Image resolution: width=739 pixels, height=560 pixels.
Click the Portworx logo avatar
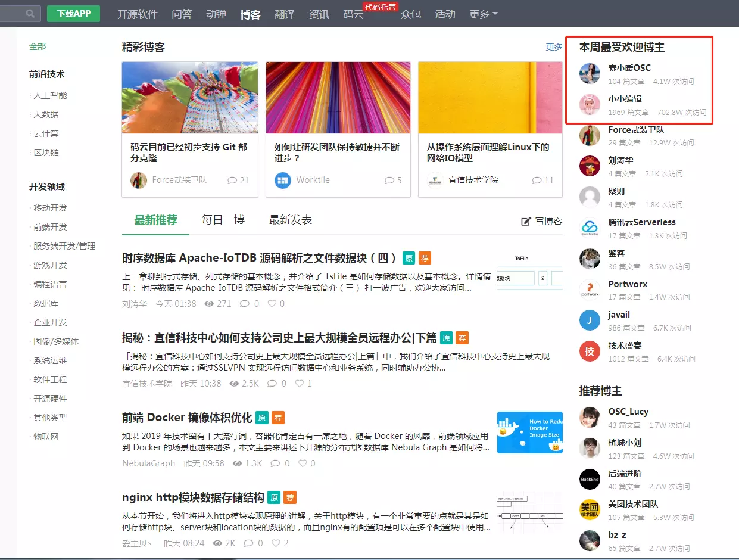tap(590, 290)
